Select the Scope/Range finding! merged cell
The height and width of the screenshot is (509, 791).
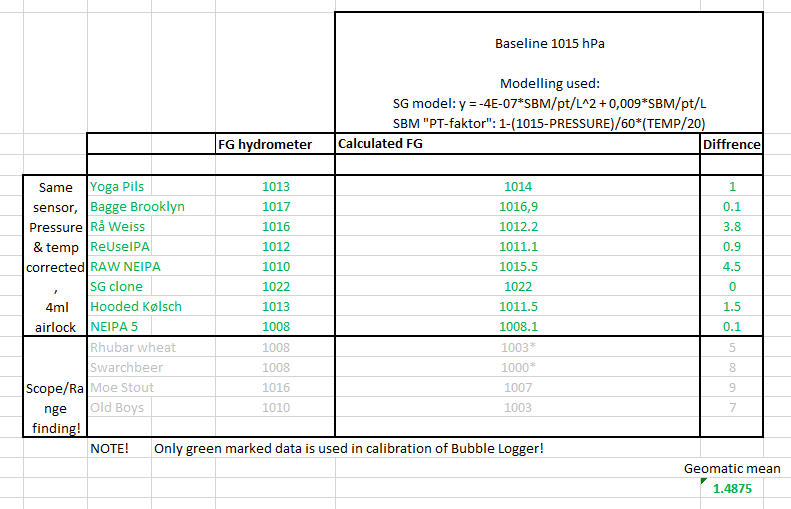point(55,387)
